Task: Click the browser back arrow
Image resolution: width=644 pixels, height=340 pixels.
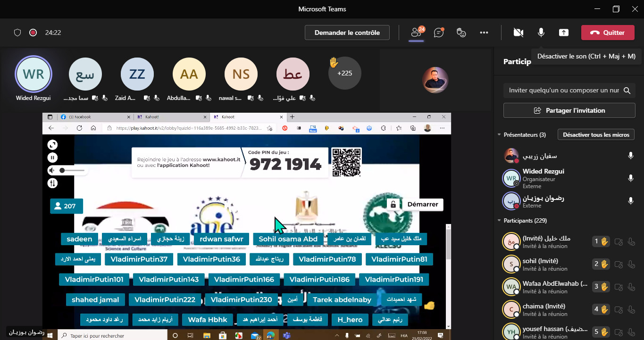Action: click(51, 128)
